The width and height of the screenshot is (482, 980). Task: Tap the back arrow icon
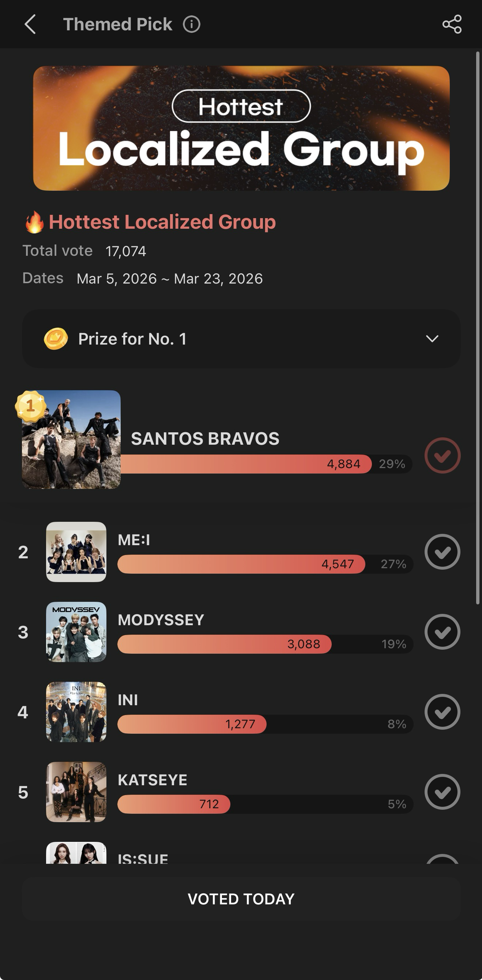click(30, 24)
